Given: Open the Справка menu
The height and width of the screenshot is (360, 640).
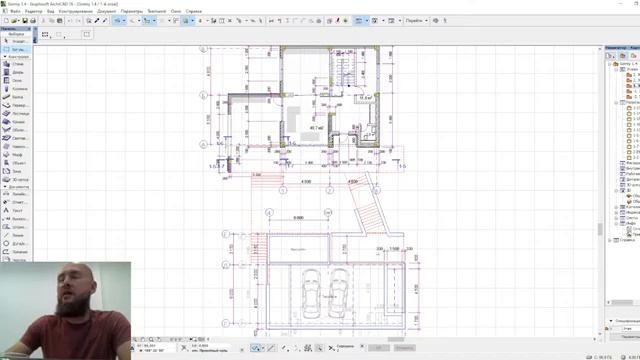Looking at the screenshot, I should pyautogui.click(x=193, y=11).
